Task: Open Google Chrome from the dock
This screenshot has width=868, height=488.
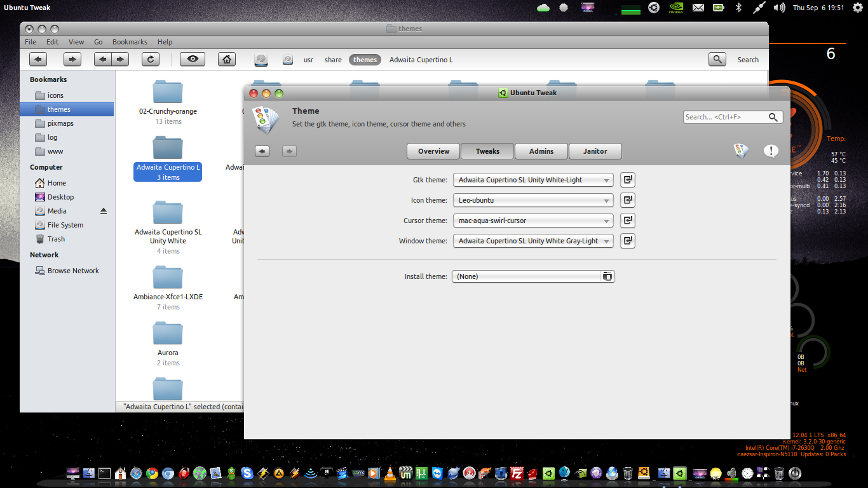Action: (x=152, y=473)
